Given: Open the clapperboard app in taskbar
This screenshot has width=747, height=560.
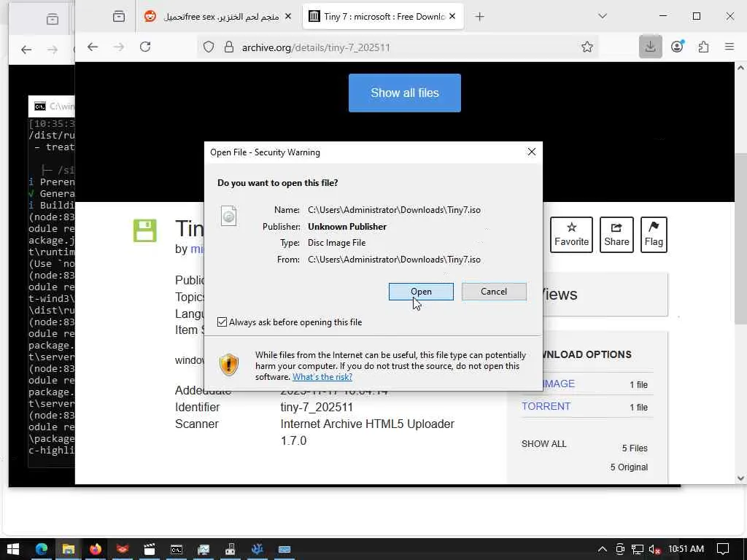Looking at the screenshot, I should tap(150, 549).
